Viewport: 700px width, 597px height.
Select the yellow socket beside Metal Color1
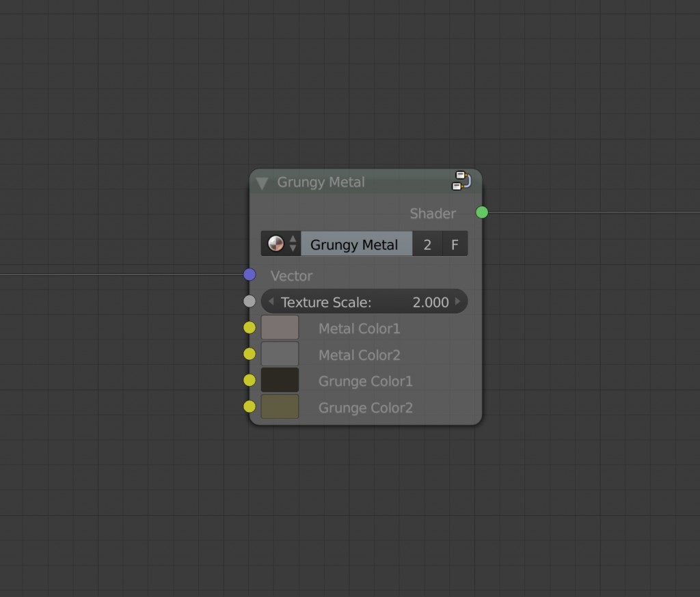[x=249, y=328]
